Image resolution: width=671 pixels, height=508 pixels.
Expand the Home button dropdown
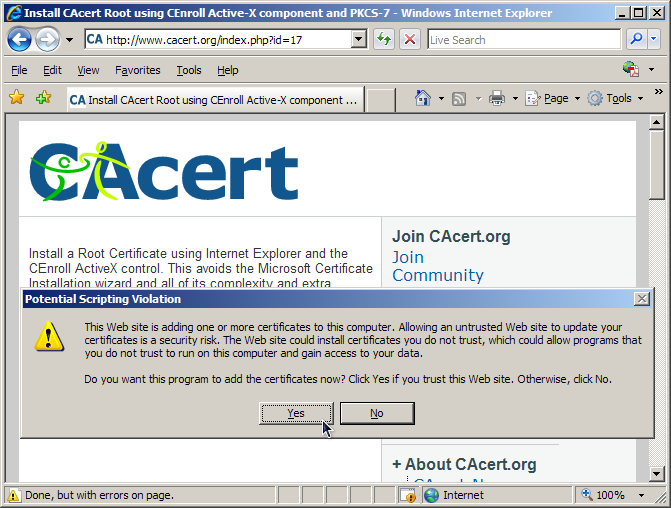[x=441, y=99]
